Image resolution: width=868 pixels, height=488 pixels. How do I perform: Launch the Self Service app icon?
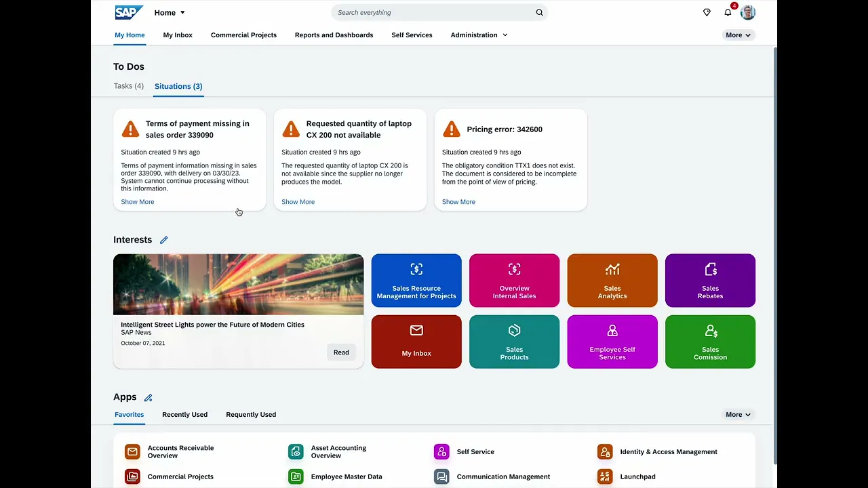(x=441, y=451)
